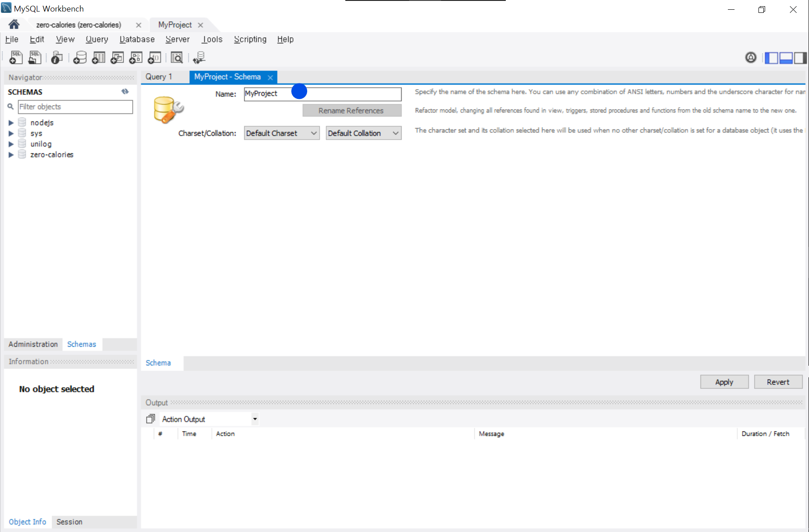Click the nodejs database icon
809x532 pixels.
pos(22,122)
